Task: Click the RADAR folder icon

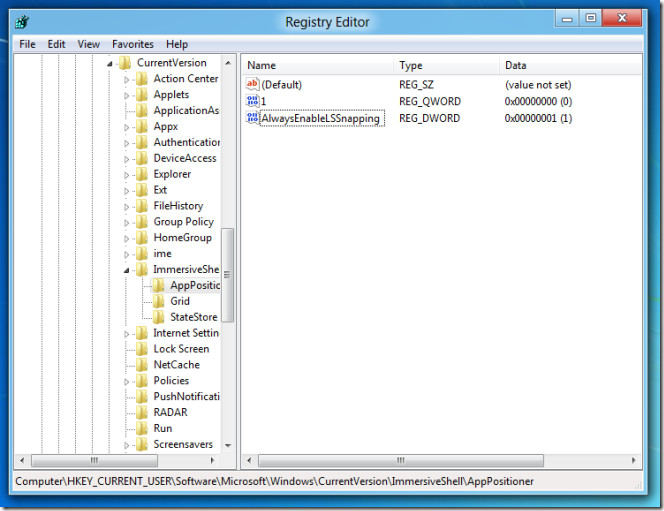Action: 142,412
